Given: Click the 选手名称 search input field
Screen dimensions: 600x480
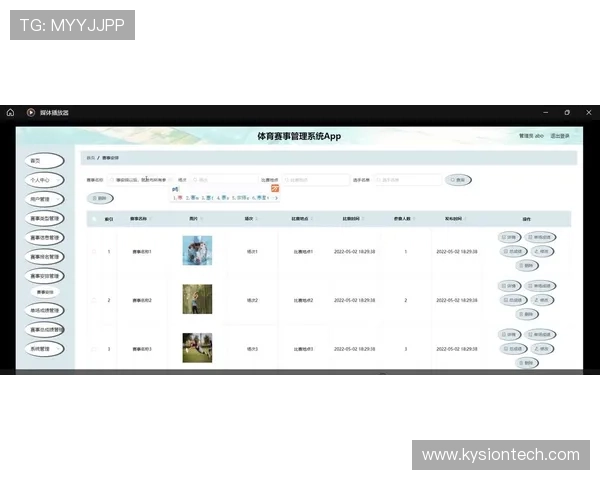Looking at the screenshot, I should (x=408, y=180).
